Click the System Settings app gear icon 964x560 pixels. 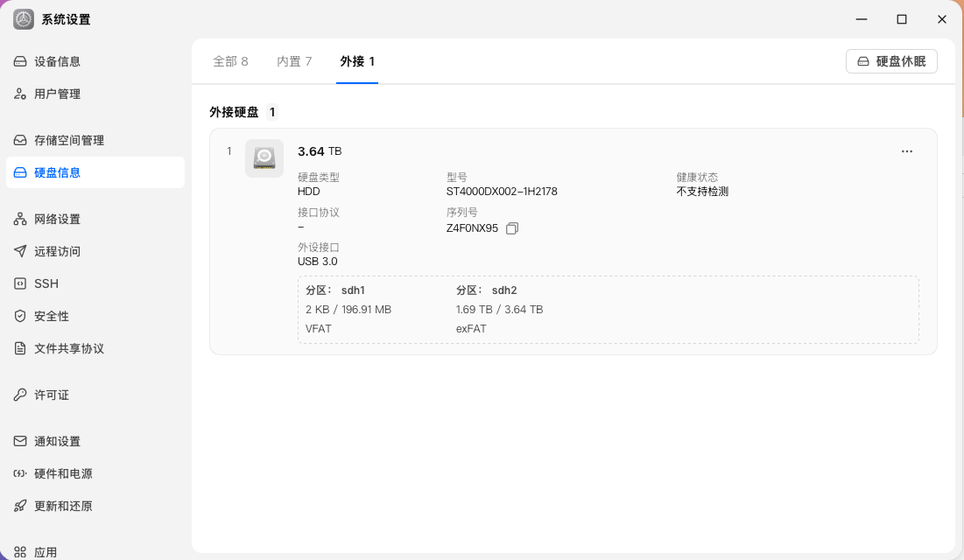24,19
